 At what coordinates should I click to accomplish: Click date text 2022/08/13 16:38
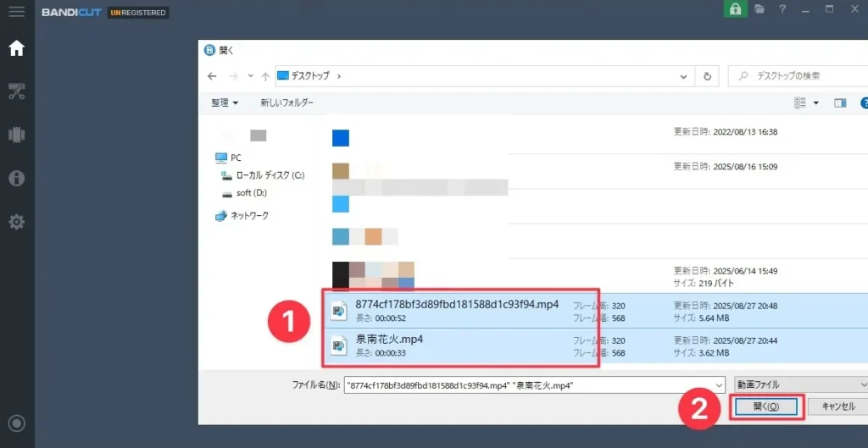(x=746, y=132)
